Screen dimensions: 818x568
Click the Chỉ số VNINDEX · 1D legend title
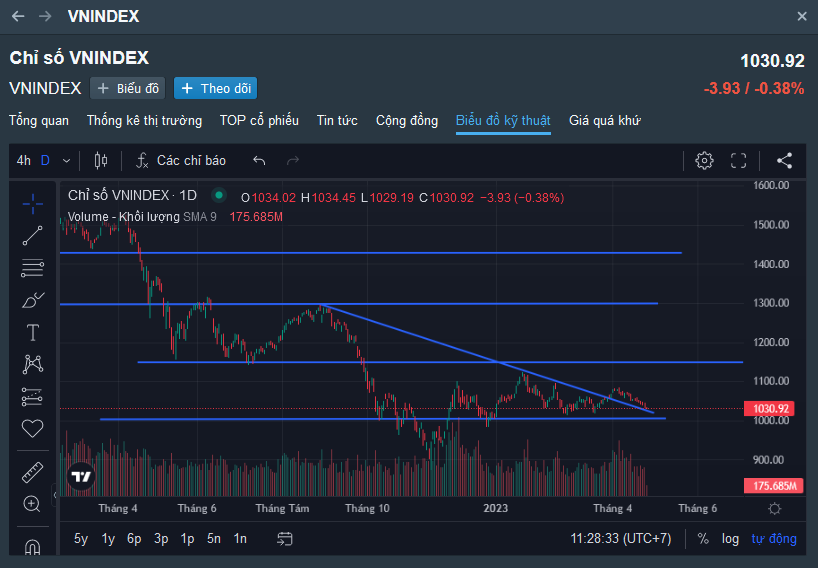(x=133, y=196)
